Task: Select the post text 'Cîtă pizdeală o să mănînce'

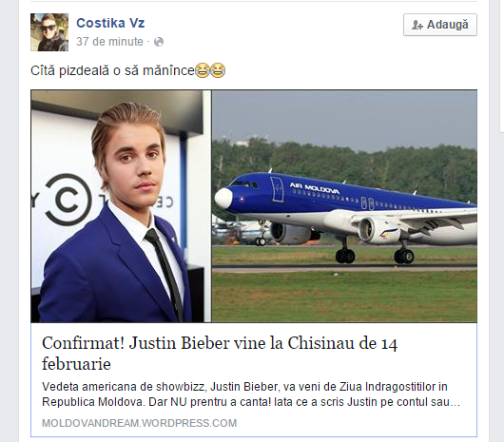Action: click(112, 70)
